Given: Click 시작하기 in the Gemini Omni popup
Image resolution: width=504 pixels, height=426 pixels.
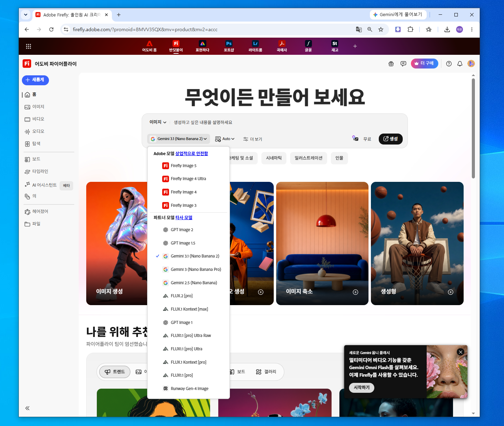Looking at the screenshot, I should tap(362, 387).
